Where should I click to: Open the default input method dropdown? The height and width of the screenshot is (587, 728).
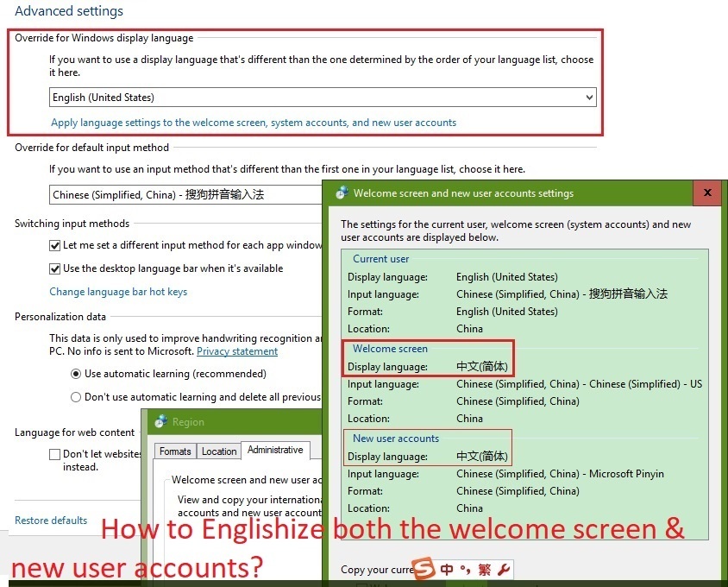click(185, 195)
